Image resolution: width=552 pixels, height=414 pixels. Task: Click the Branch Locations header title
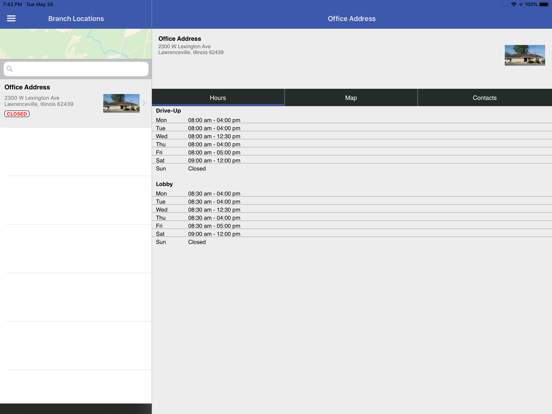coord(76,19)
